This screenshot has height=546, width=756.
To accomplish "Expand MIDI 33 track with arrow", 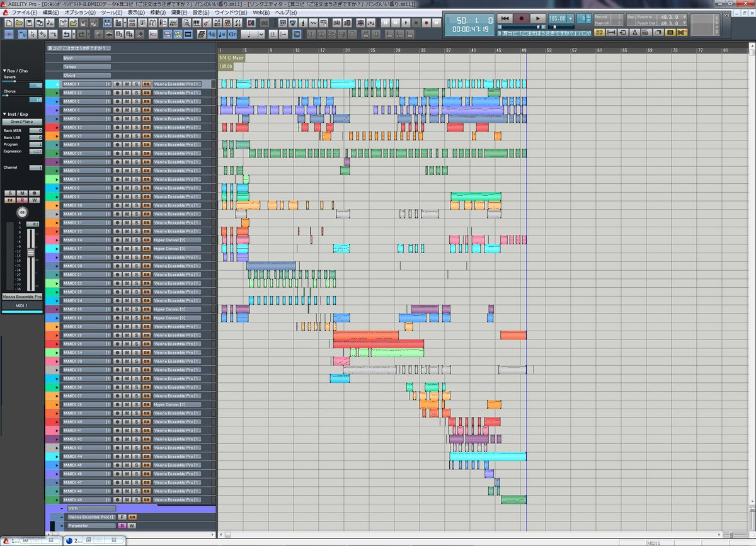I will tap(57, 93).
